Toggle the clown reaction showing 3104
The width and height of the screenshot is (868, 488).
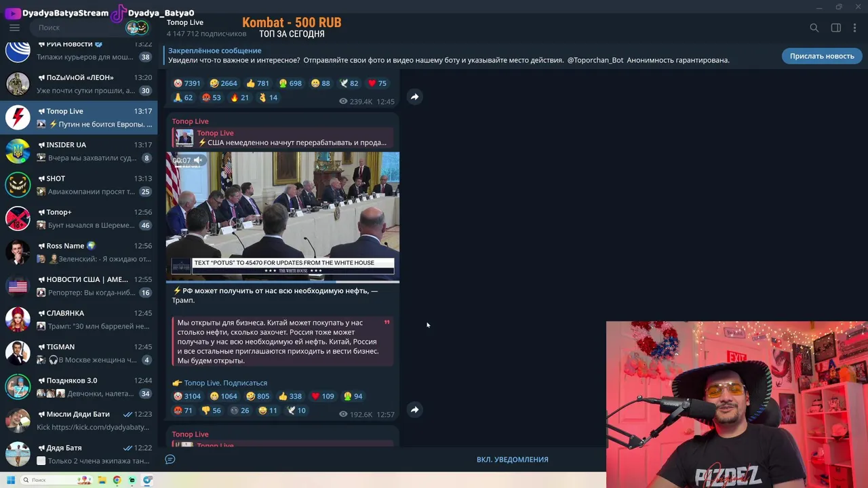tap(187, 396)
